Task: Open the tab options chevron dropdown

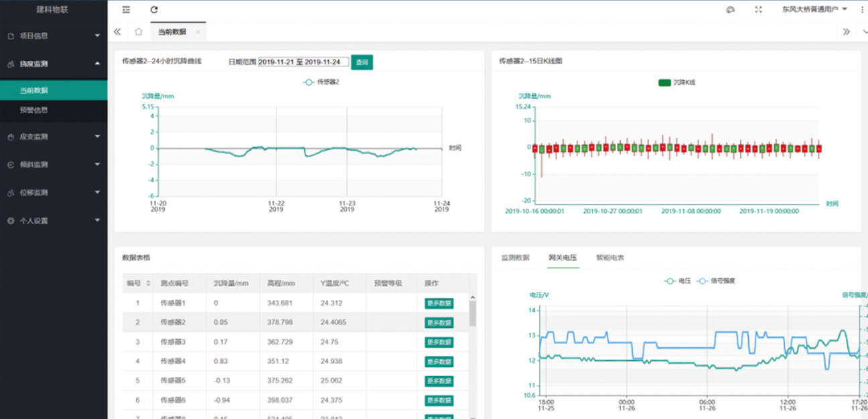Action: (865, 31)
